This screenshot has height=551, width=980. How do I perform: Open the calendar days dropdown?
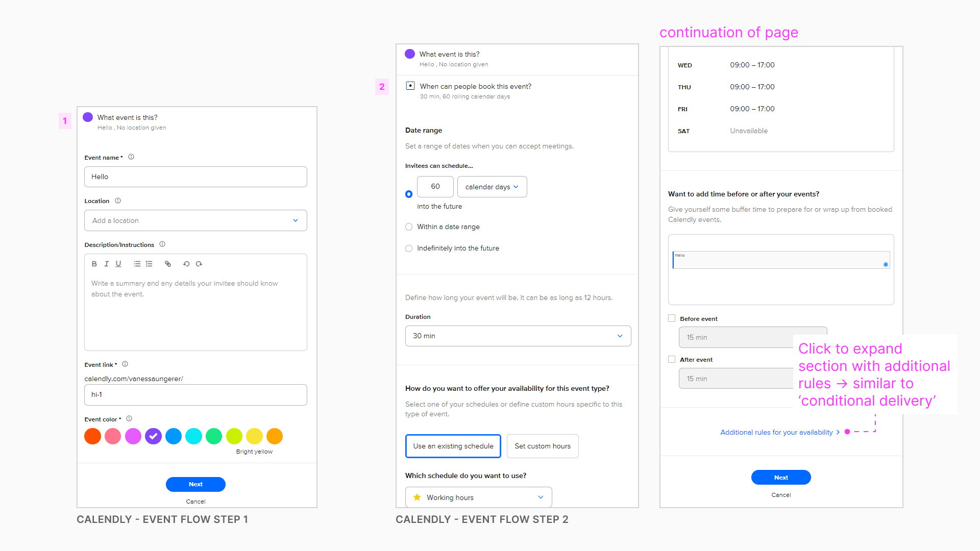point(492,187)
